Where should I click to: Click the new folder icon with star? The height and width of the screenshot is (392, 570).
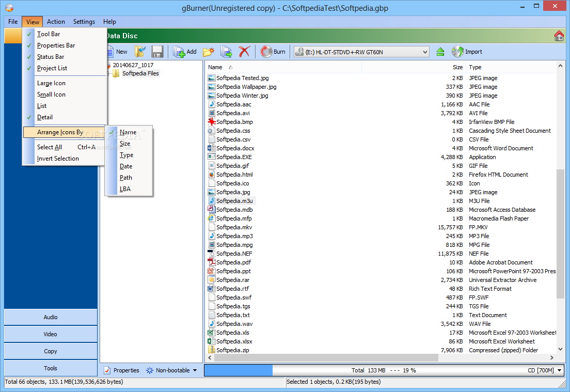coord(208,52)
